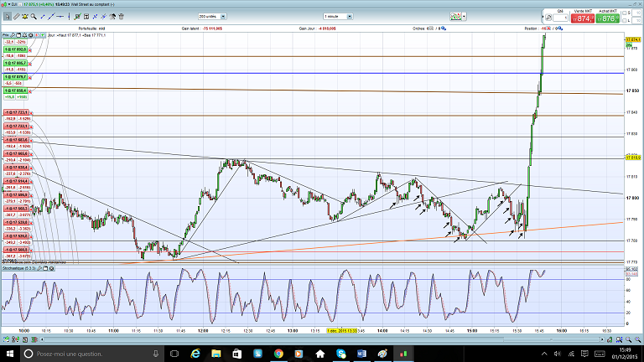The image size is (644, 362).
Task: Open File Explorer from the taskbar
Action: pyautogui.click(x=216, y=354)
